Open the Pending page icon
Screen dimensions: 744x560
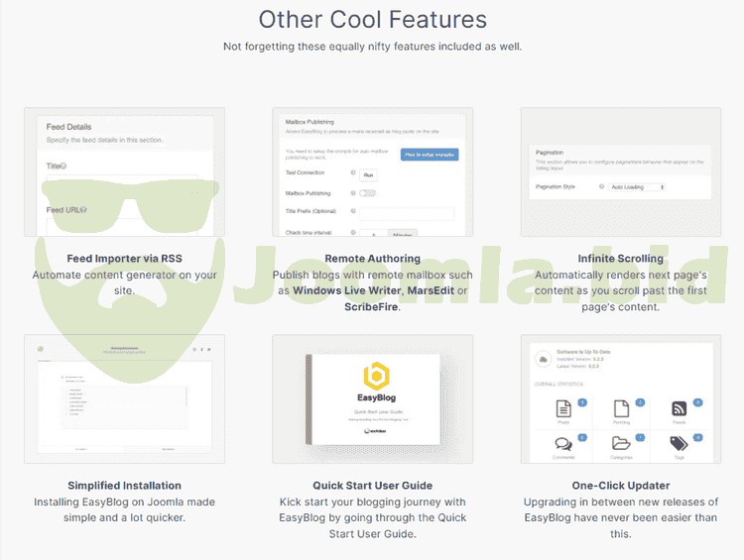[x=621, y=407]
